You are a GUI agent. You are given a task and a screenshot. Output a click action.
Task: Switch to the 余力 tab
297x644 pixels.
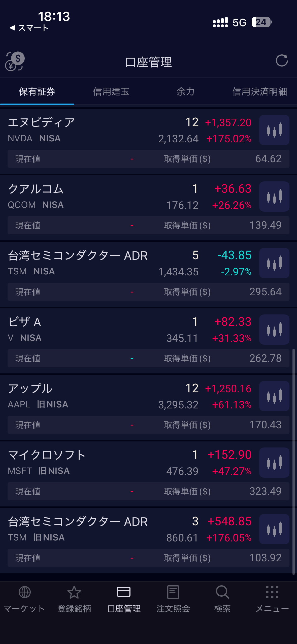(x=185, y=92)
